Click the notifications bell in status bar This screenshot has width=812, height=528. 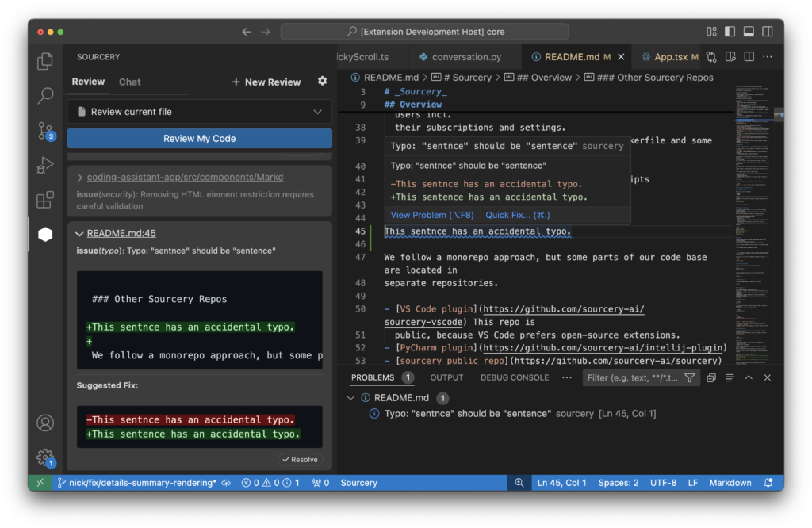point(768,483)
